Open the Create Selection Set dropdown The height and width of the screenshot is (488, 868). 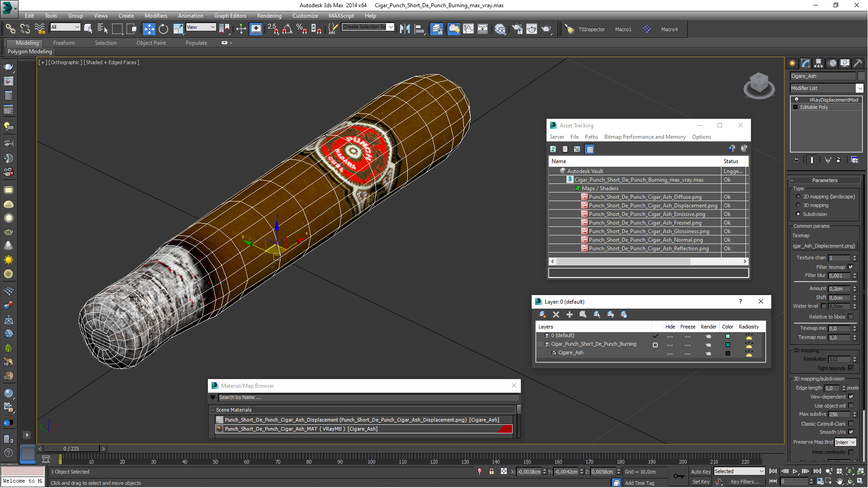[368, 27]
